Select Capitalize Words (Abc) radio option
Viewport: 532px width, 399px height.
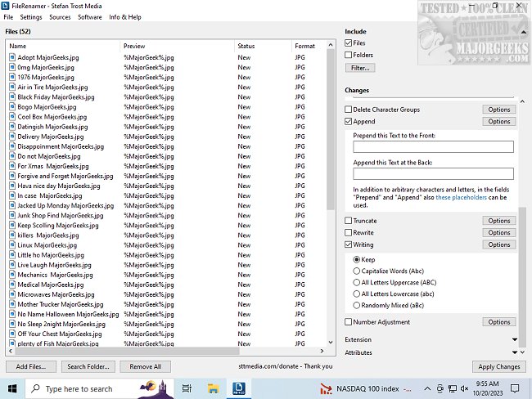pos(356,271)
